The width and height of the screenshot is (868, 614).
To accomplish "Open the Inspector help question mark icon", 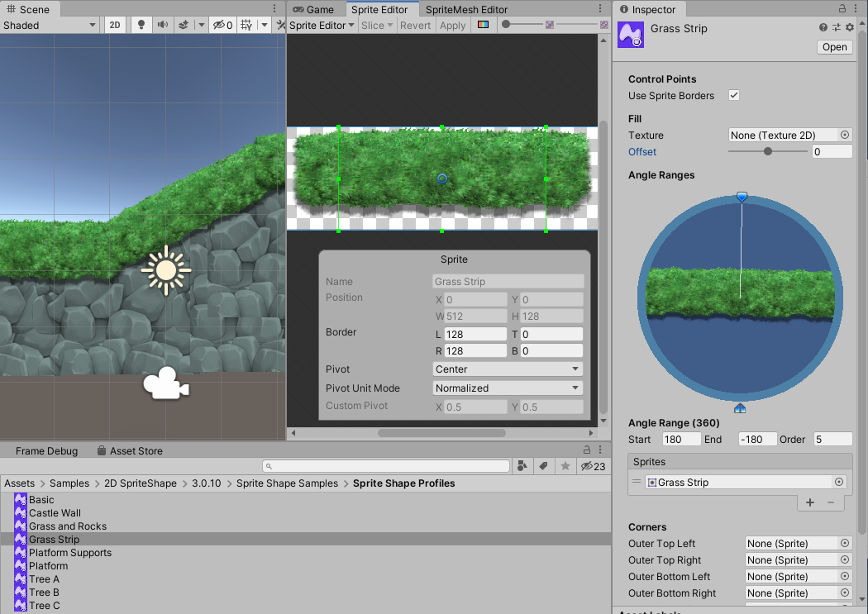I will point(823,28).
